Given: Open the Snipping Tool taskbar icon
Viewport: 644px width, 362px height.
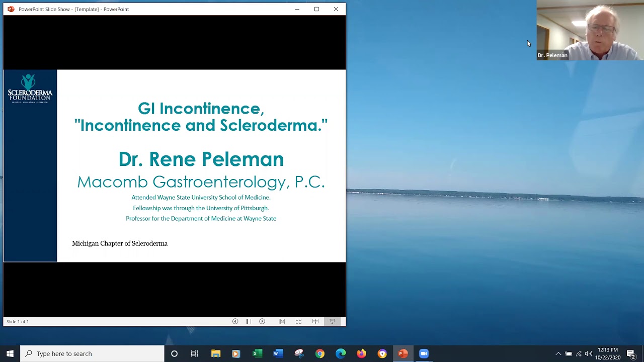Looking at the screenshot, I should tap(299, 353).
